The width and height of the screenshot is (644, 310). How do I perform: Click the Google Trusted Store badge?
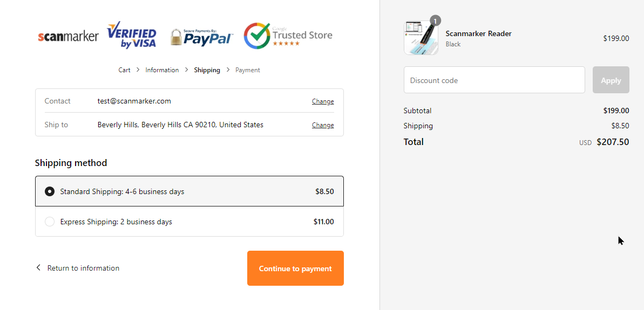point(288,36)
